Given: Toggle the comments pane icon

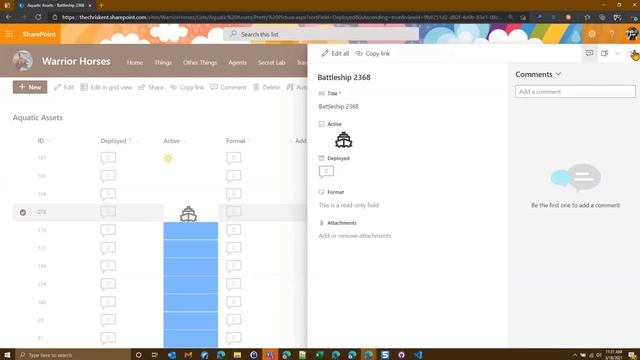Looking at the screenshot, I should coord(589,53).
